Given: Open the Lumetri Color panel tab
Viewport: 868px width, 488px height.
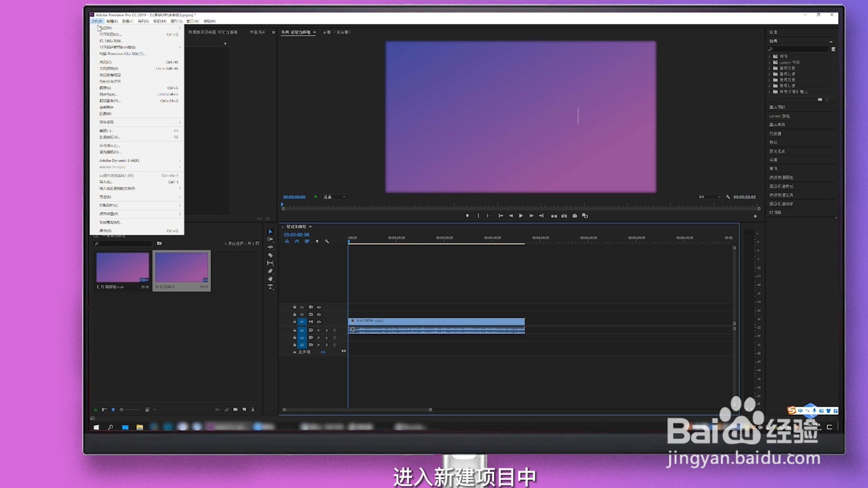Looking at the screenshot, I should point(780,116).
